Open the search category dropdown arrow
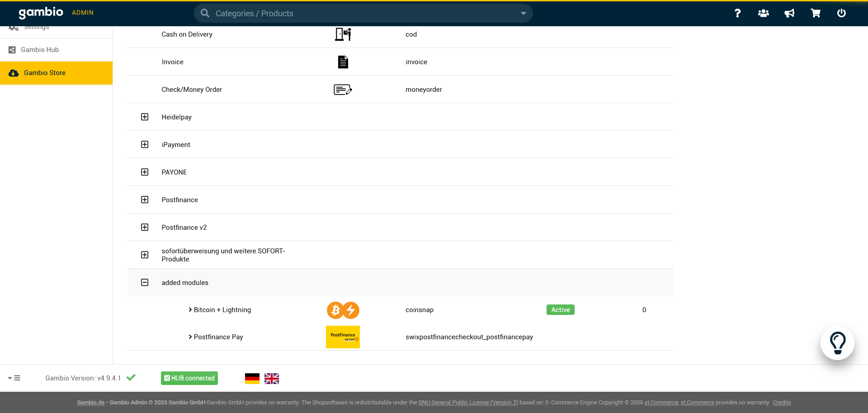This screenshot has height=413, width=868. coord(523,14)
